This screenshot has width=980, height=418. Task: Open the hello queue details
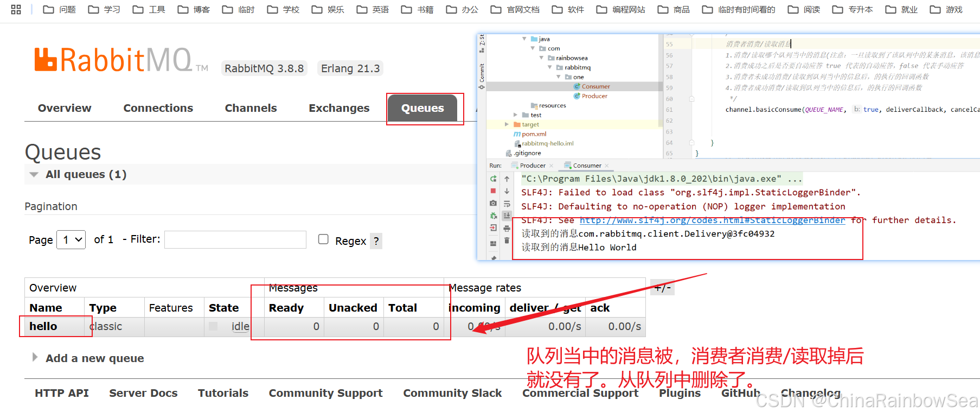point(43,326)
